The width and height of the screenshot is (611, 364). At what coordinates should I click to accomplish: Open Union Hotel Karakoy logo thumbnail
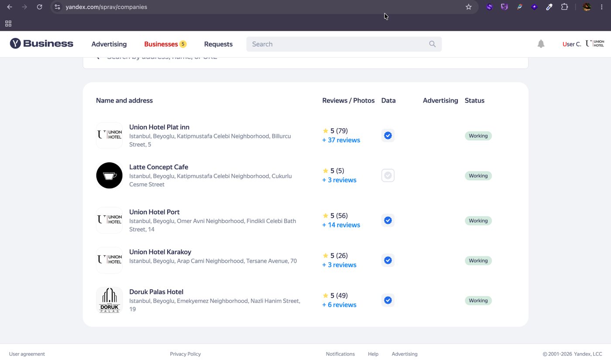coord(109,260)
